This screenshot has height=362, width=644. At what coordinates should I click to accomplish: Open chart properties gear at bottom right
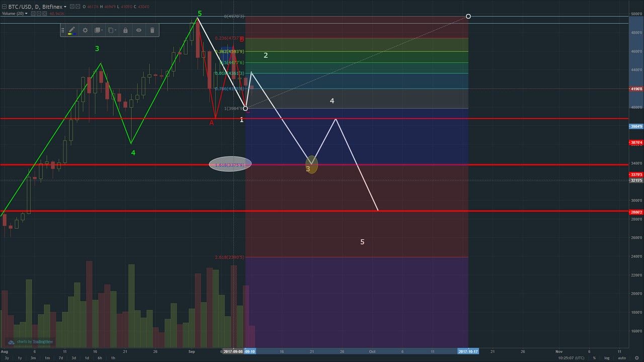tap(636, 358)
